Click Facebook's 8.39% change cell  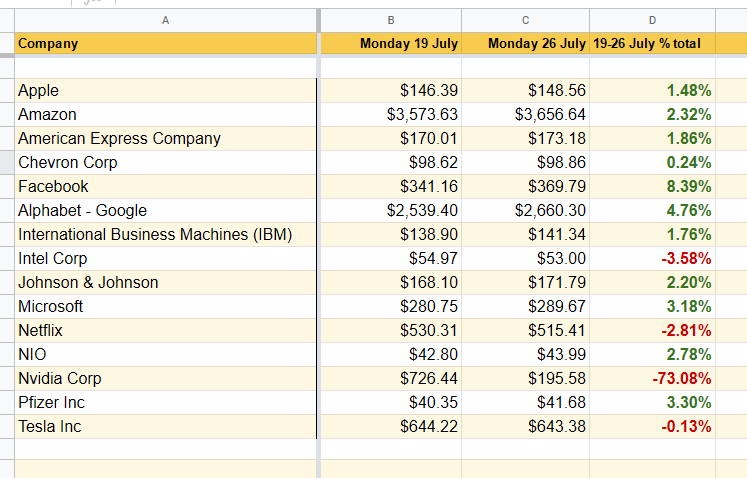[x=652, y=186]
